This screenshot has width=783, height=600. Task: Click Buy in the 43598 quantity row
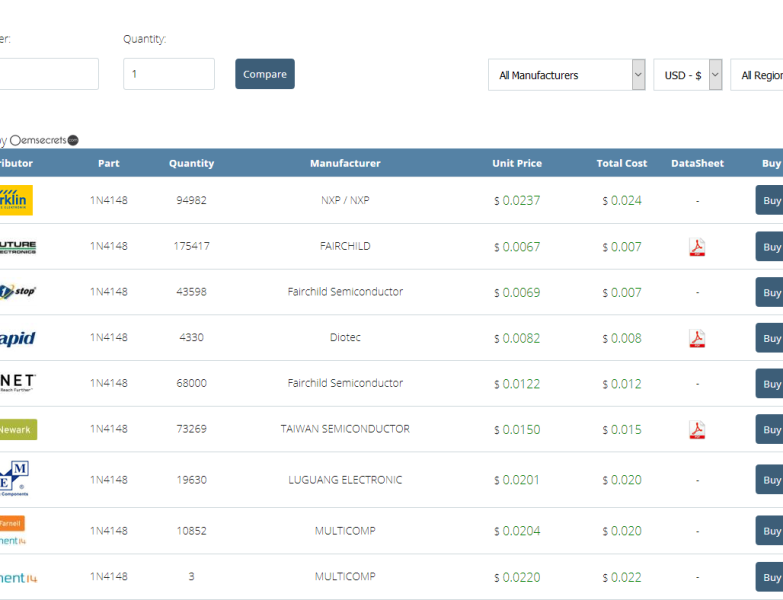point(769,292)
